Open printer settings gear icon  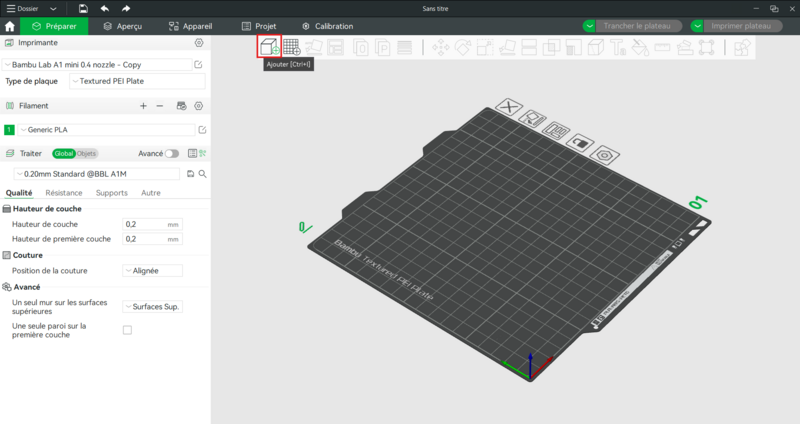pos(199,43)
